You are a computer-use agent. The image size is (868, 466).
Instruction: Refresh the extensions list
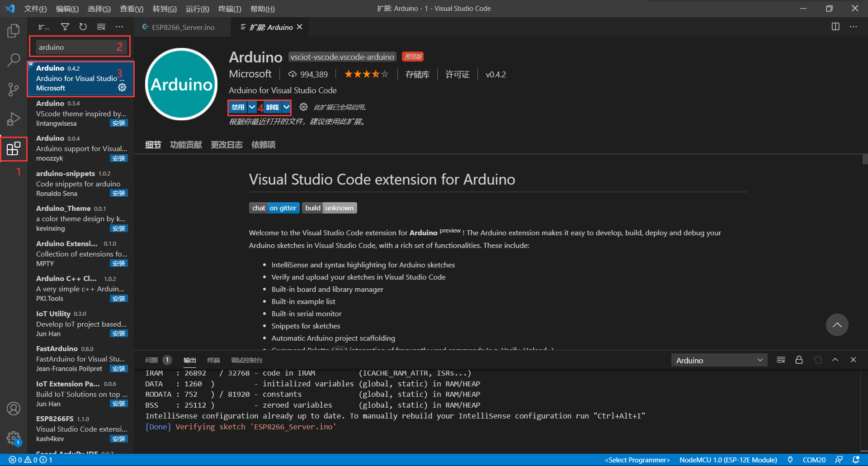83,27
